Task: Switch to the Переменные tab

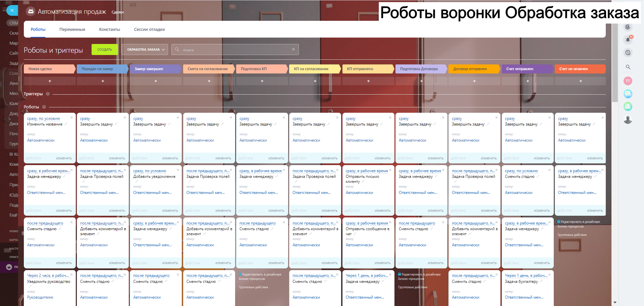Action: [x=72, y=30]
